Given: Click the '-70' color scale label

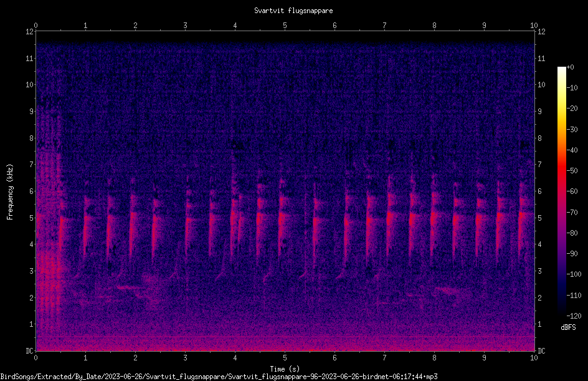Looking at the screenshot, I should pyautogui.click(x=572, y=213).
